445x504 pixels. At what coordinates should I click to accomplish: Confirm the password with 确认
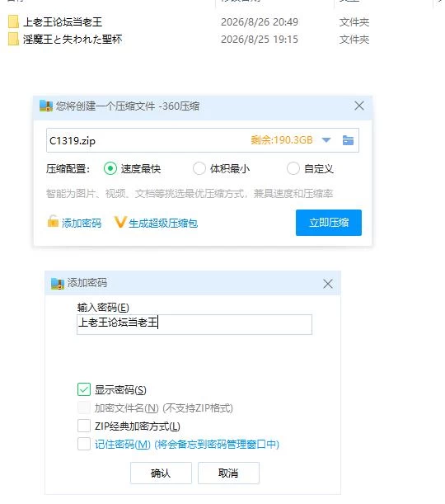pos(161,473)
